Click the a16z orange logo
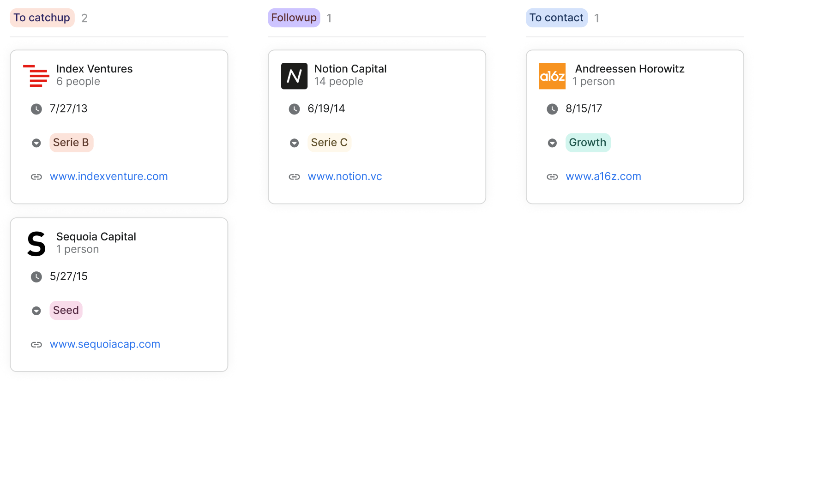The width and height of the screenshot is (831, 504). [552, 76]
